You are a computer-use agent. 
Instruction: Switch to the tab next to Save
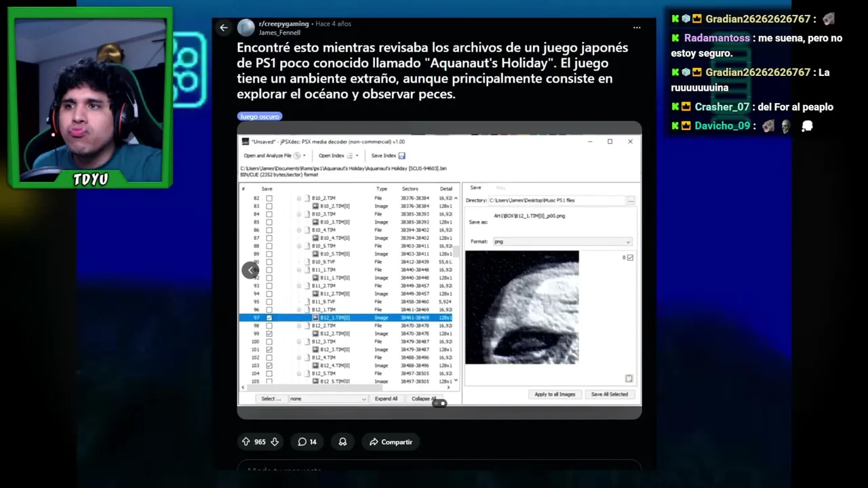[x=501, y=188]
